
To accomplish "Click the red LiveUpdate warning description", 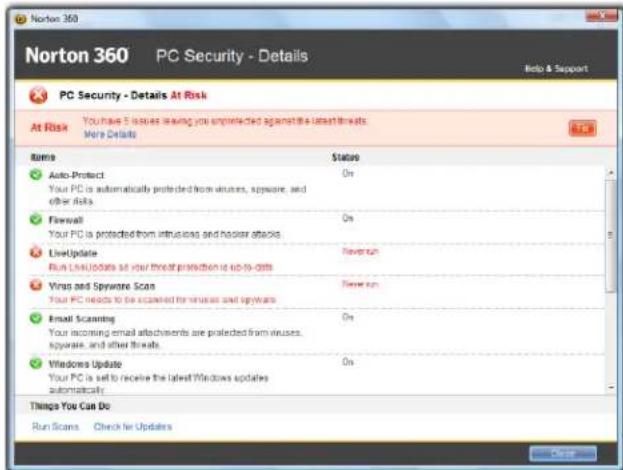I will (161, 267).
